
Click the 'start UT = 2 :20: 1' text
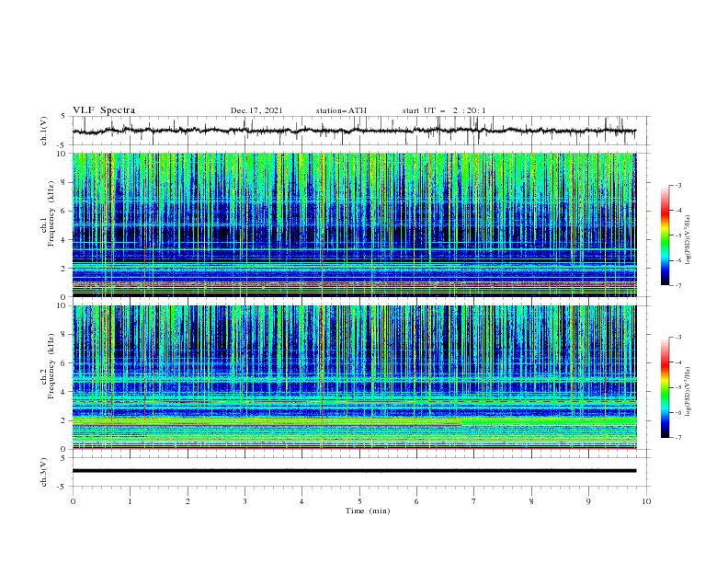click(x=444, y=110)
